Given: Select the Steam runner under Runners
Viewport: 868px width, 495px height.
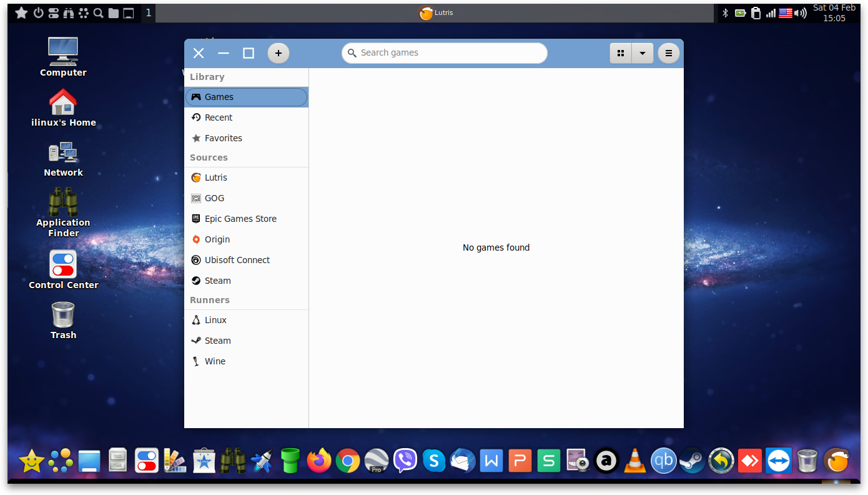Looking at the screenshot, I should tap(246, 341).
